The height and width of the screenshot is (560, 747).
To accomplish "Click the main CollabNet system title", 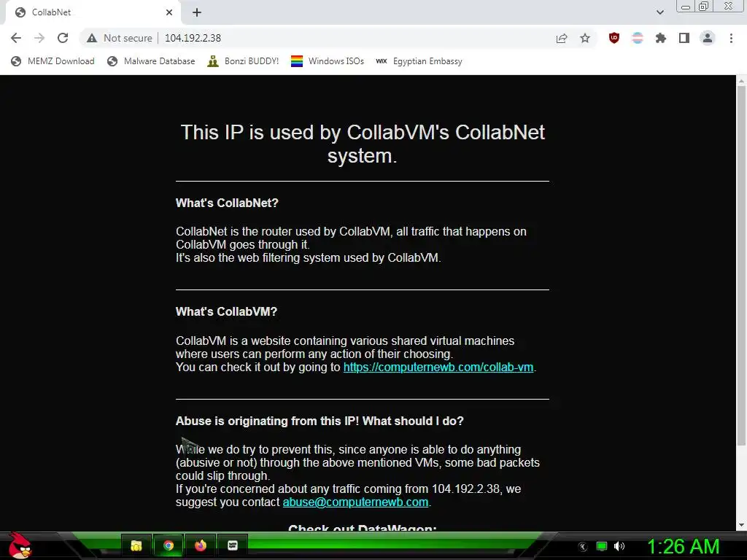I will [363, 144].
